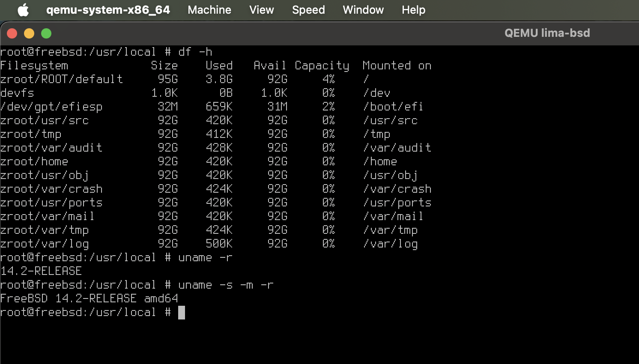Image resolution: width=639 pixels, height=364 pixels.
Task: Click the /var/mail mount point
Action: coord(393,216)
